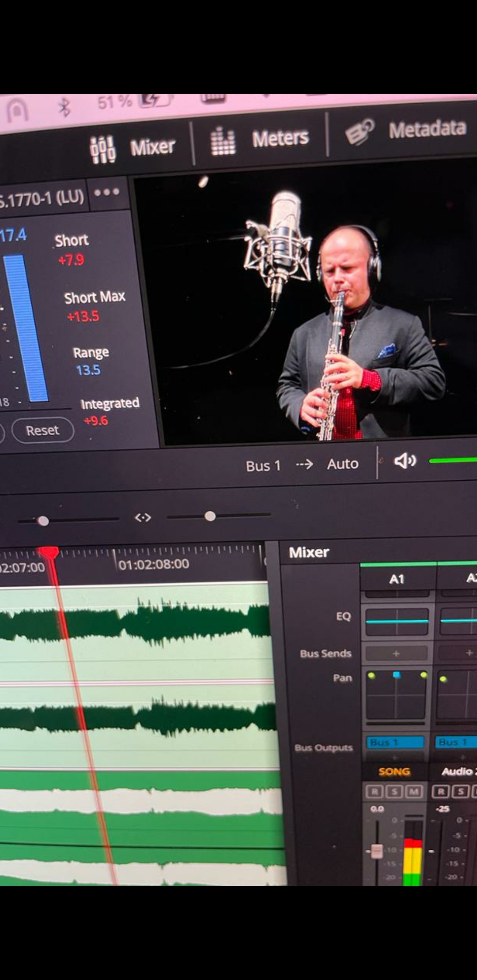This screenshot has height=980, width=477.
Task: Toggle solo (S) on SONG track
Action: coord(394,792)
